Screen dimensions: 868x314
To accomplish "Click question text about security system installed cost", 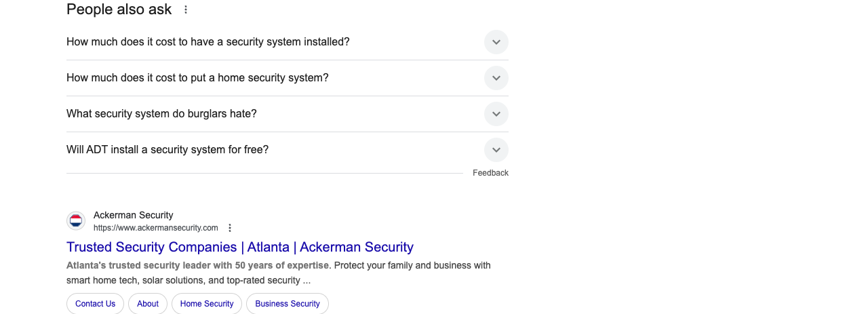I will click(208, 42).
